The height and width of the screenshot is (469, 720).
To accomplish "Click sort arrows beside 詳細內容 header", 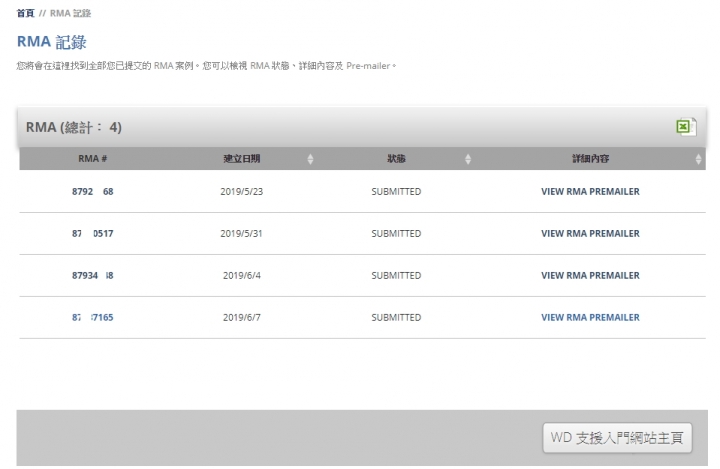I will coord(698,159).
